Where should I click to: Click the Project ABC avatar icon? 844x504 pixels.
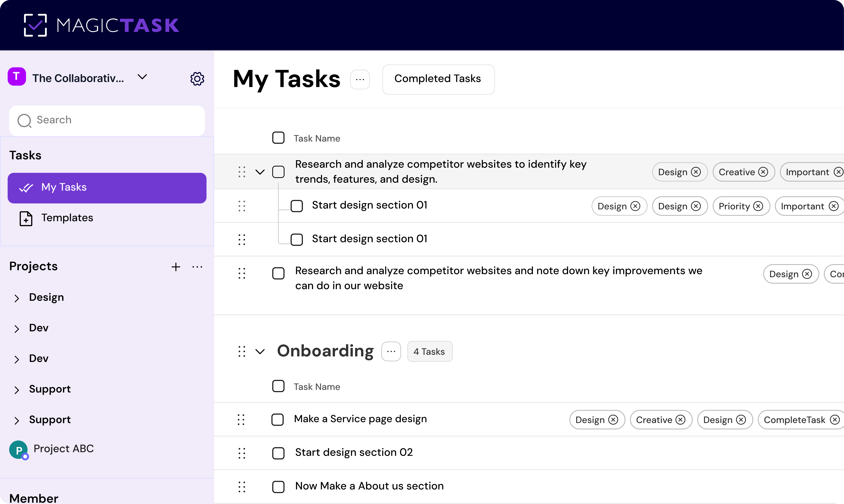(x=19, y=450)
